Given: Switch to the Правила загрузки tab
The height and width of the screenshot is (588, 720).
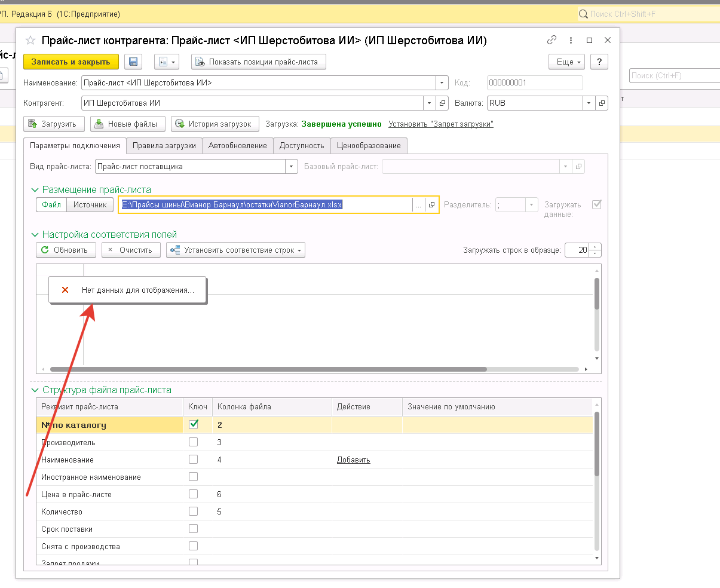Looking at the screenshot, I should pyautogui.click(x=164, y=145).
